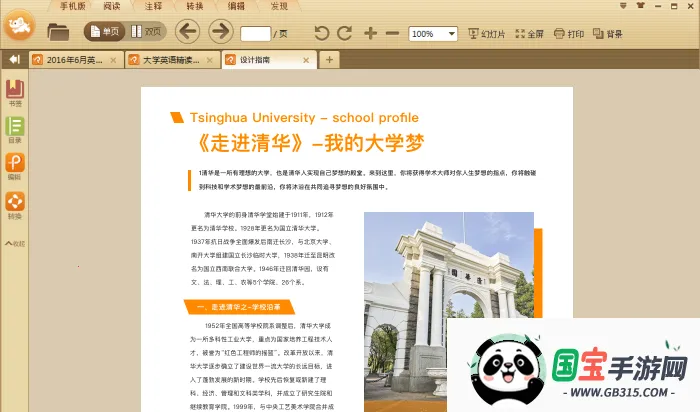700x412 pixels.
Task: Open a file with the folder icon
Action: pyautogui.click(x=58, y=32)
